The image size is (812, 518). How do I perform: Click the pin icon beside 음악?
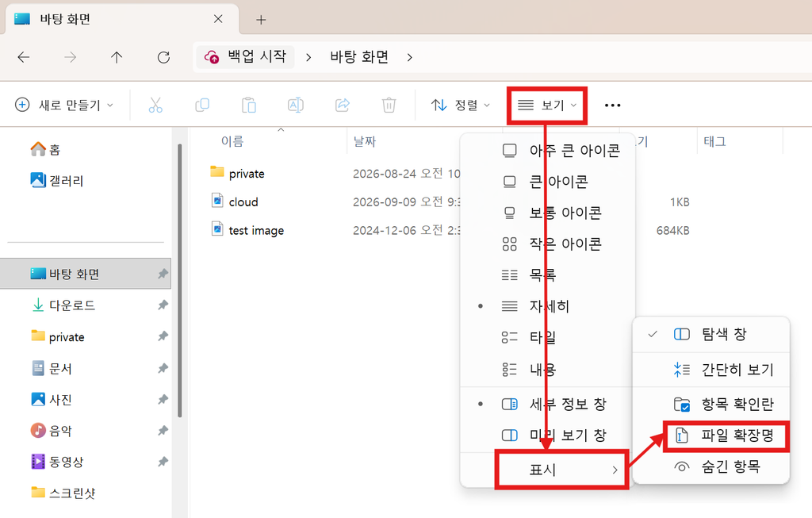tap(163, 431)
